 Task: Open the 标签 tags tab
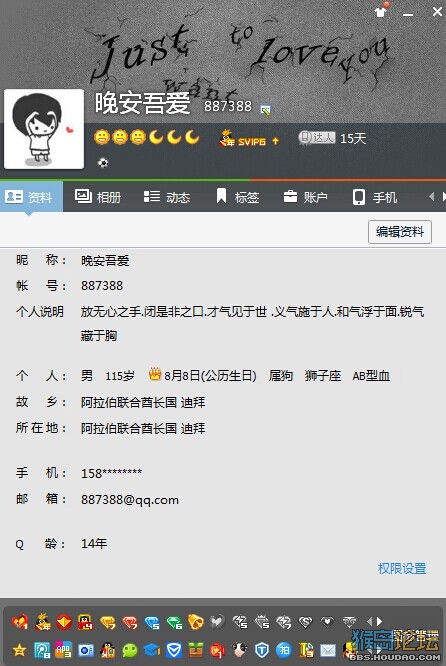[237, 197]
